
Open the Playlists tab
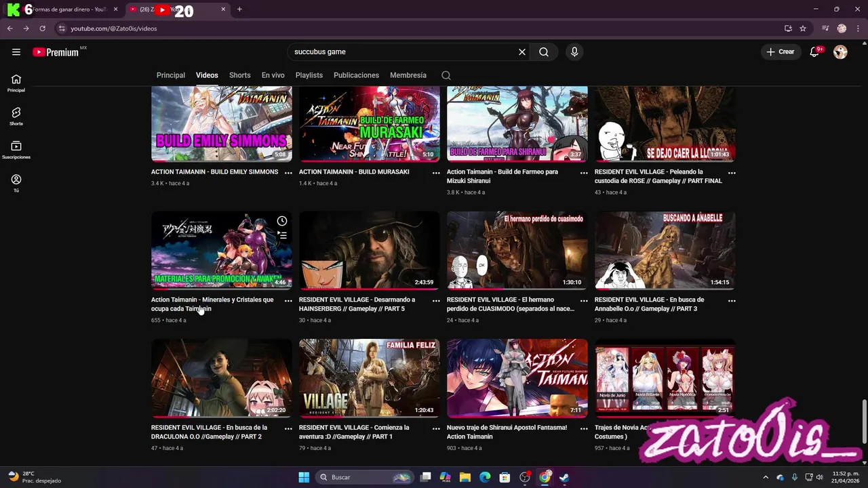(309, 75)
